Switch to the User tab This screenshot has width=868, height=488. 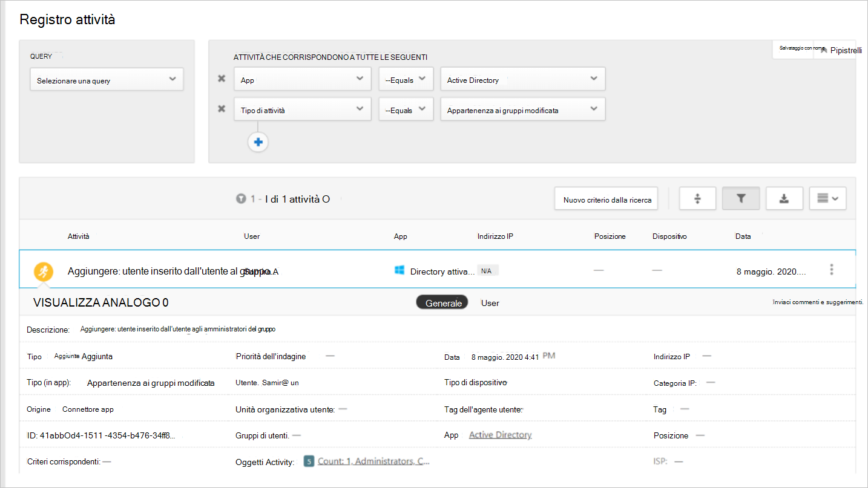[x=490, y=303]
